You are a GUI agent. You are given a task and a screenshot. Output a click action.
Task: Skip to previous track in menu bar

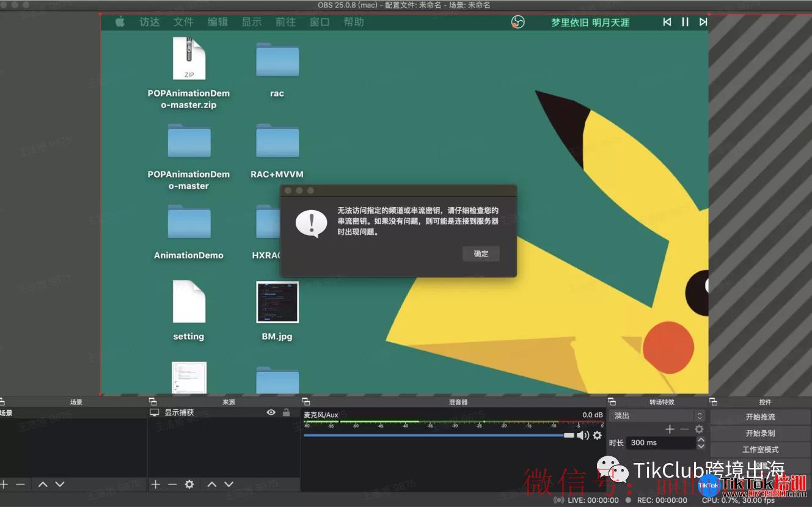[x=667, y=22]
